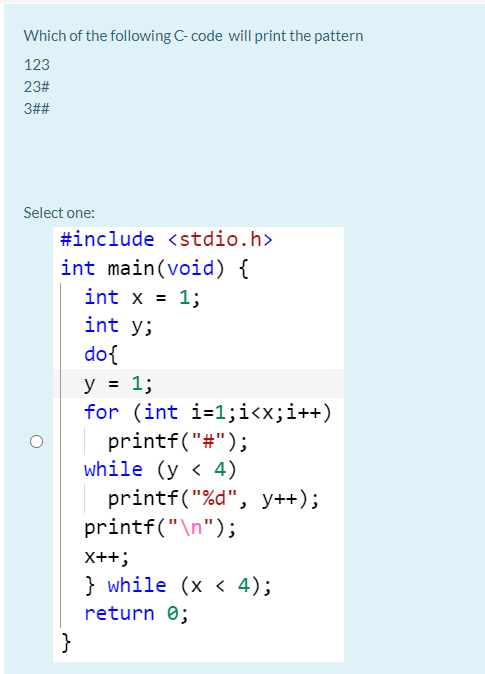Click the question text about printing the pattern
This screenshot has width=485, height=674.
point(193,36)
